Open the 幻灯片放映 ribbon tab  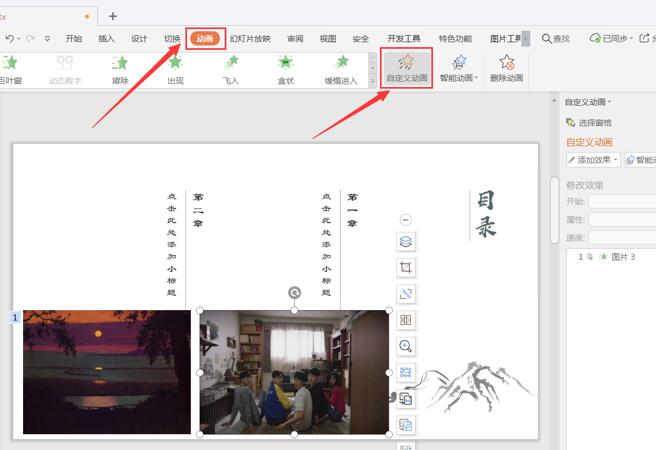coord(250,38)
